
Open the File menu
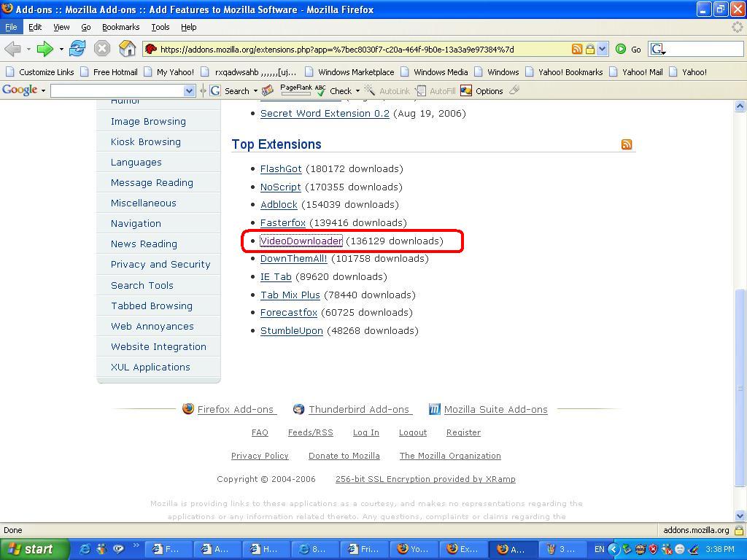11,27
